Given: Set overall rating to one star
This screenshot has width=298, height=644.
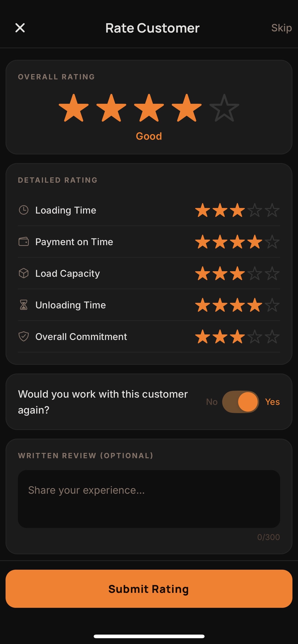Looking at the screenshot, I should (74, 108).
